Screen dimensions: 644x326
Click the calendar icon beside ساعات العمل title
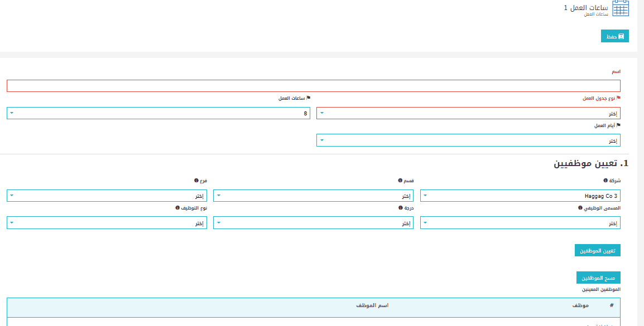pos(621,8)
